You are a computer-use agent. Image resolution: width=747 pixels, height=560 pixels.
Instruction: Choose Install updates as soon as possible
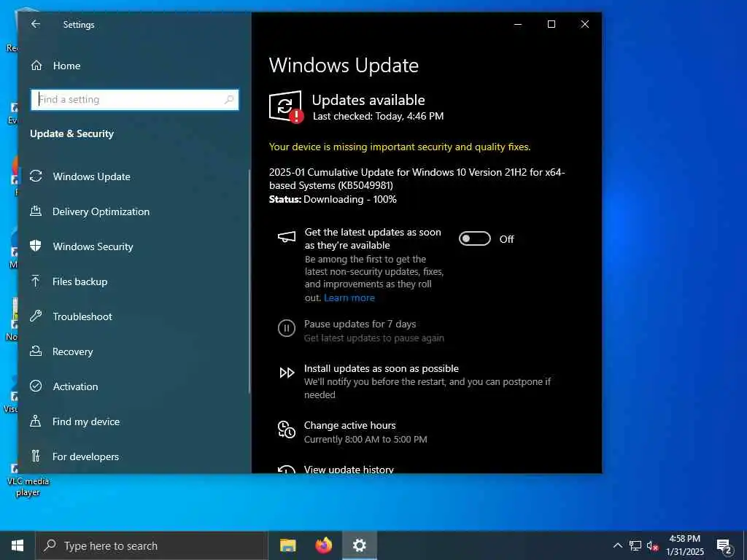381,368
